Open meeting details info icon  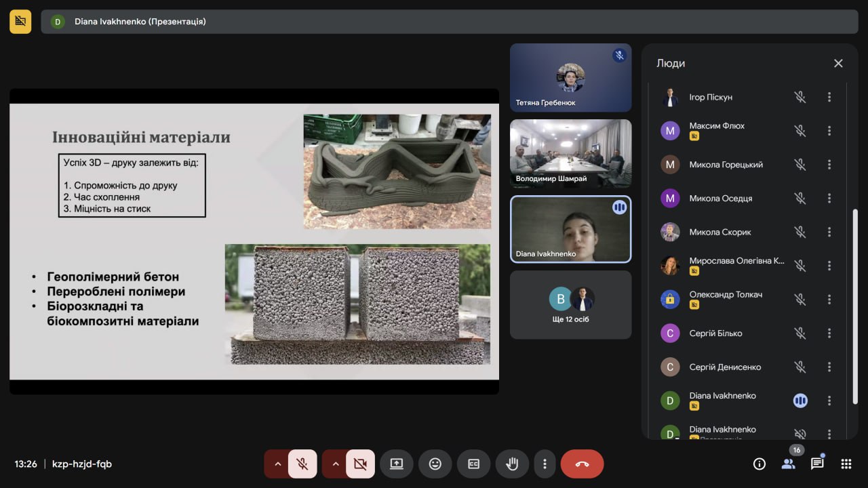759,464
